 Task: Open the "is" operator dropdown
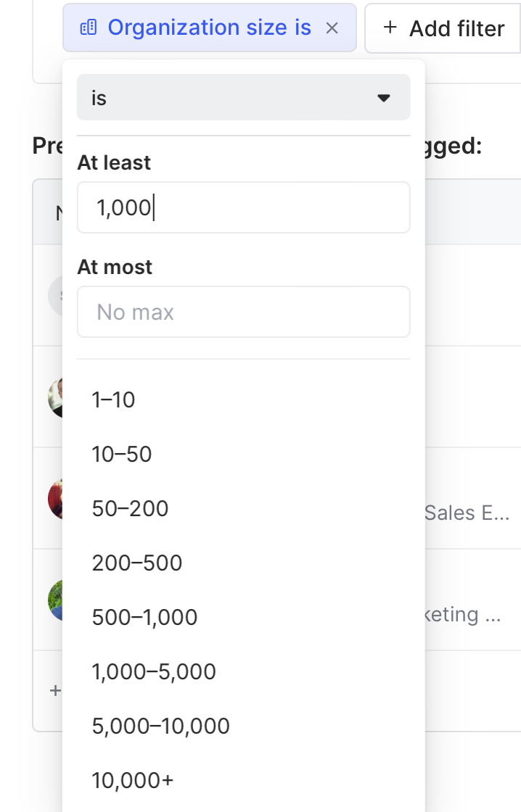click(x=243, y=98)
